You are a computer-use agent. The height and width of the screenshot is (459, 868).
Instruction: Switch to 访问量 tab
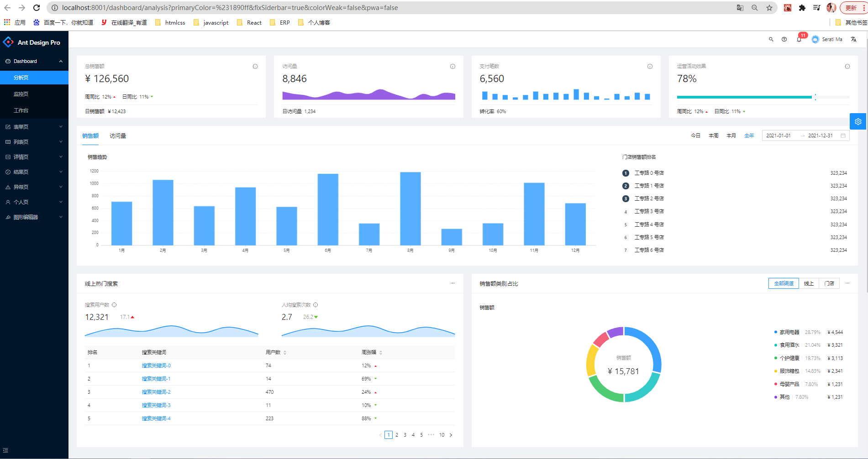pos(118,136)
